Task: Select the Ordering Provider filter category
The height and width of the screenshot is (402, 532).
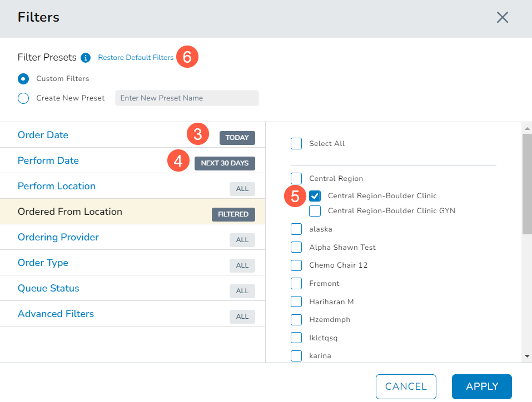Action: point(58,237)
